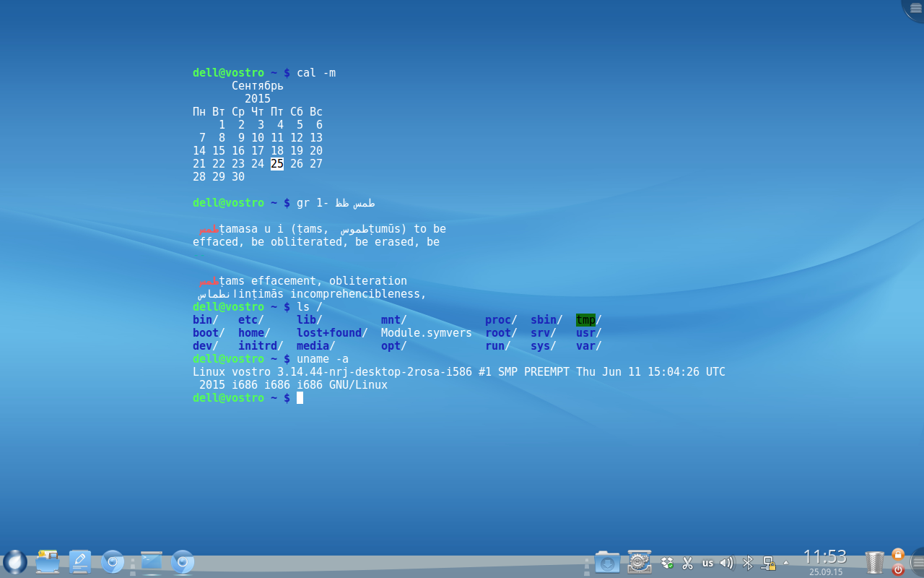Image resolution: width=924 pixels, height=578 pixels.
Task: Click the Ср weekday header
Action: [238, 112]
